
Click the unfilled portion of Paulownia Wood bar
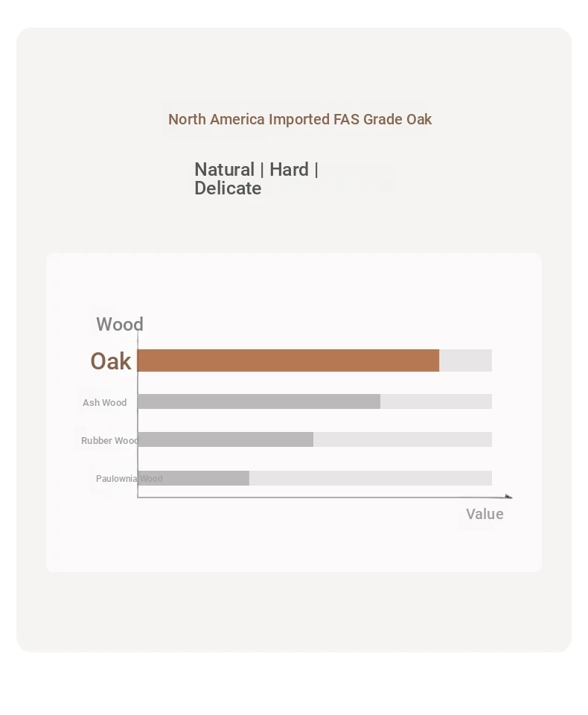coord(371,478)
